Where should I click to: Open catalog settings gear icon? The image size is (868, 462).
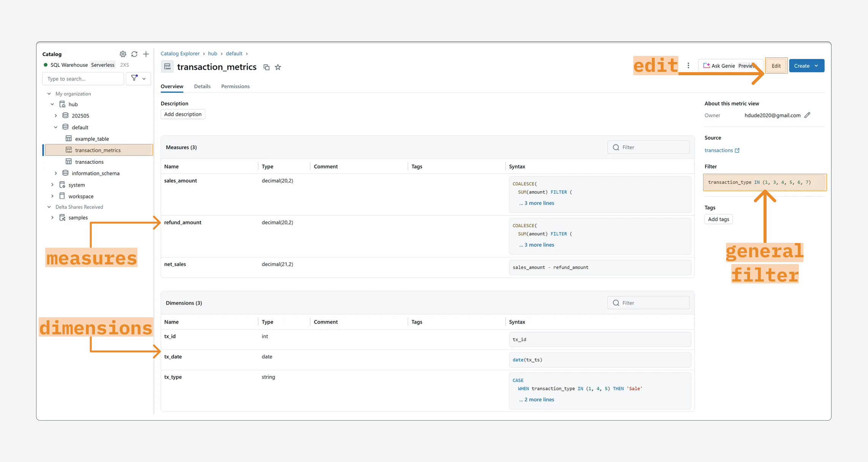click(x=123, y=54)
